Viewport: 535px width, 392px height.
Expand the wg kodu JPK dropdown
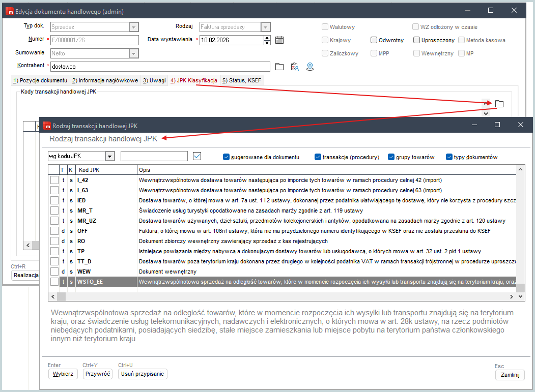coord(109,157)
